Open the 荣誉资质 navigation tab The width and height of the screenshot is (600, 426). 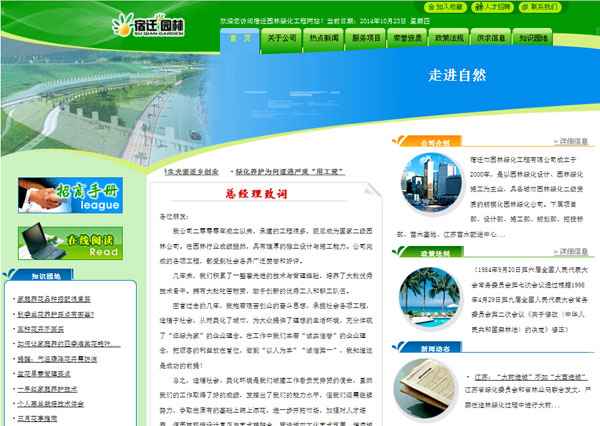(x=411, y=38)
